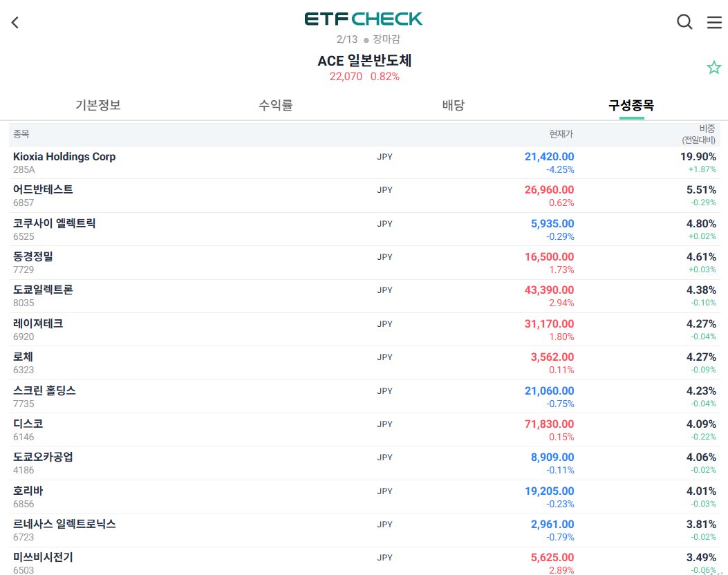Switch to the 기본정보 tab
728x575 pixels.
[98, 105]
